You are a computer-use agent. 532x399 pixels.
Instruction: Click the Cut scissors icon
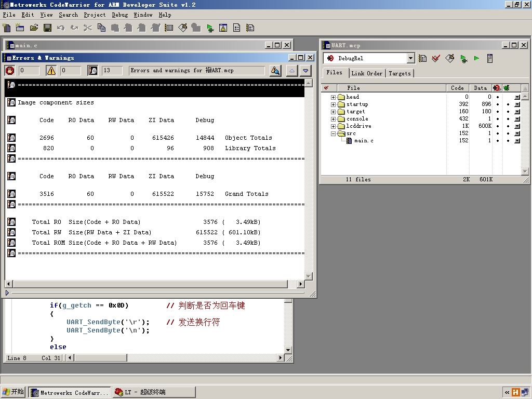88,28
